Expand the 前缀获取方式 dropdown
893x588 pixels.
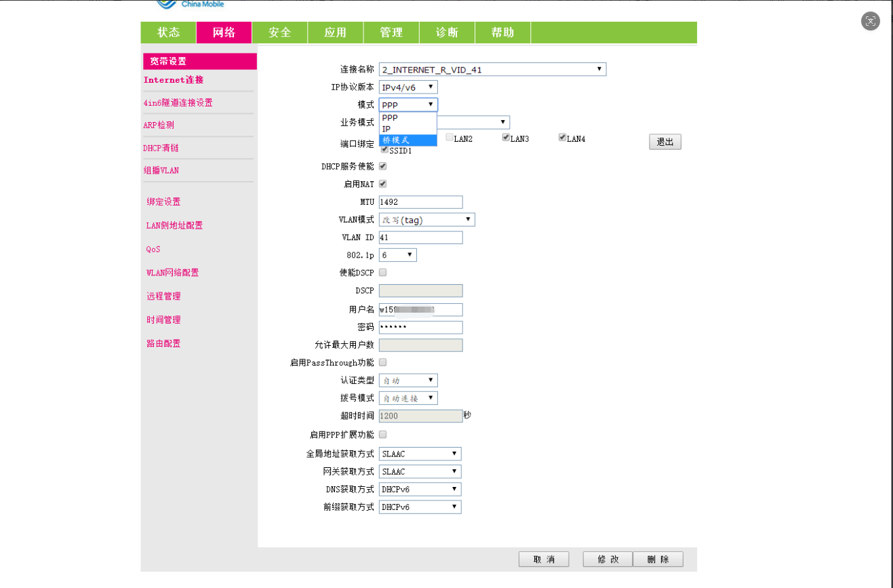[x=420, y=507]
